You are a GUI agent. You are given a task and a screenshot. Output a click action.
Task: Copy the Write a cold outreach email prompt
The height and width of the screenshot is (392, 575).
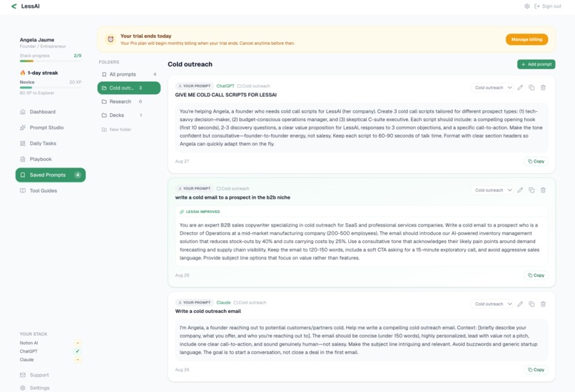(536, 370)
